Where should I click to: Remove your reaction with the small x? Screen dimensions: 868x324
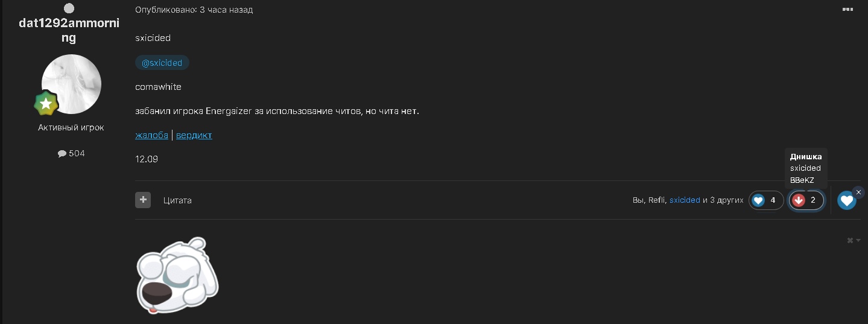[x=859, y=192]
